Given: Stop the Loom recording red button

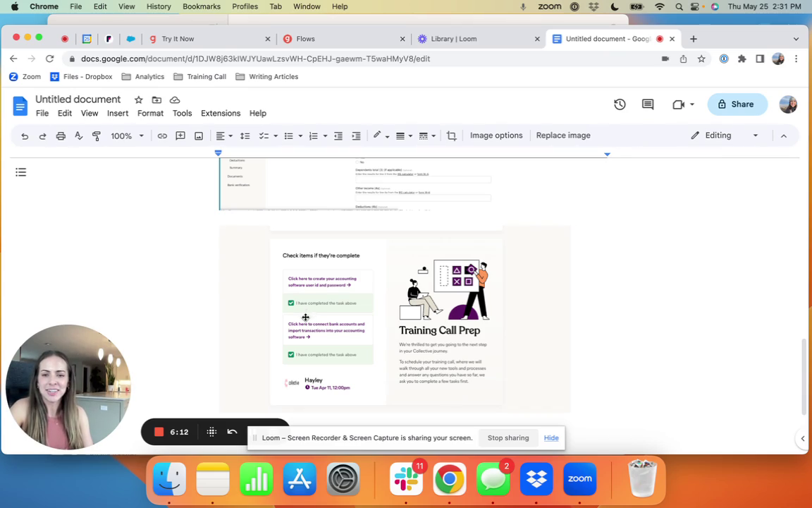Looking at the screenshot, I should click(159, 432).
